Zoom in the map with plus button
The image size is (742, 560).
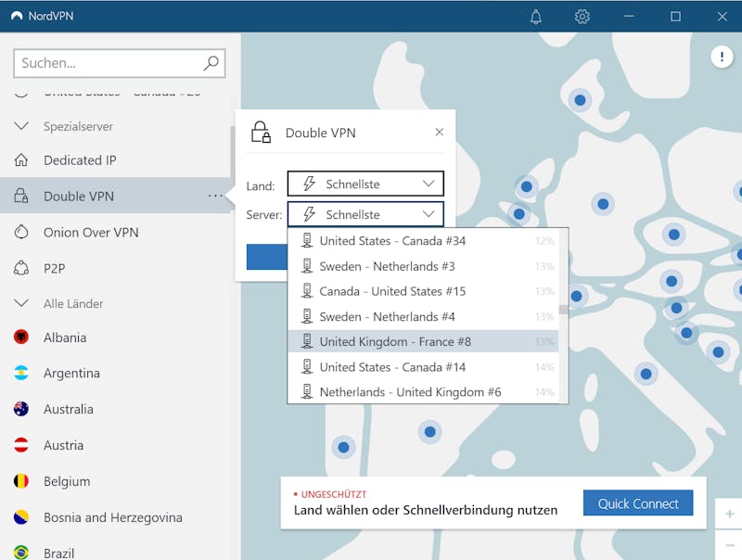729,513
